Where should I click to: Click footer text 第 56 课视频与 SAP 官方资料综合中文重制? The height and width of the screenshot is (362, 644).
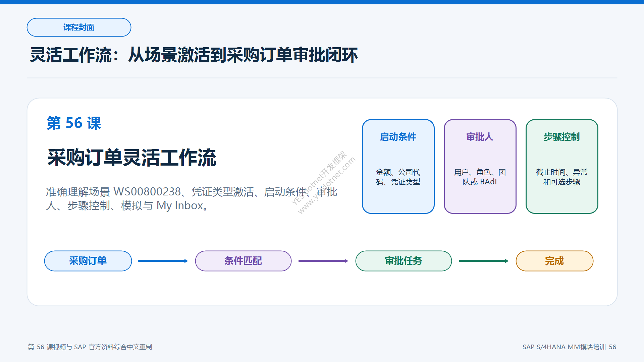[90, 347]
